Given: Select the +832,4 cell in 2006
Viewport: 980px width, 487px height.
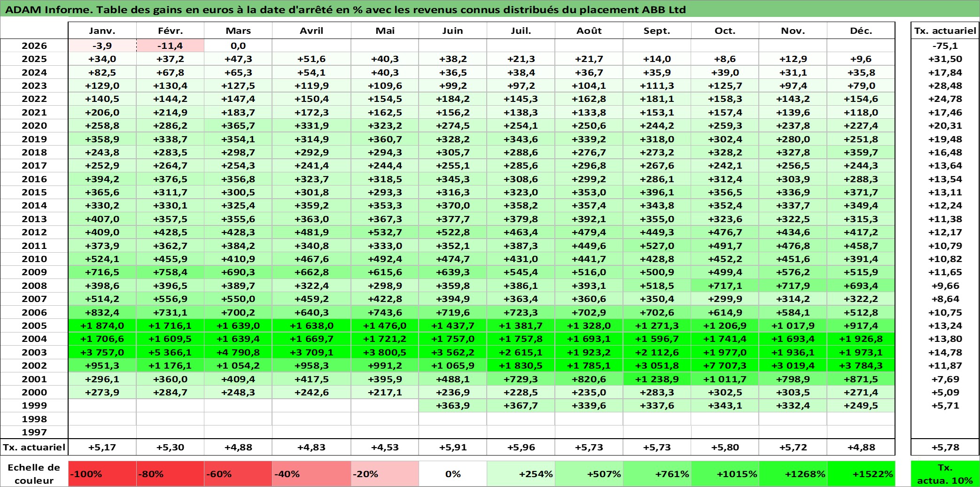Looking at the screenshot, I should [x=102, y=312].
